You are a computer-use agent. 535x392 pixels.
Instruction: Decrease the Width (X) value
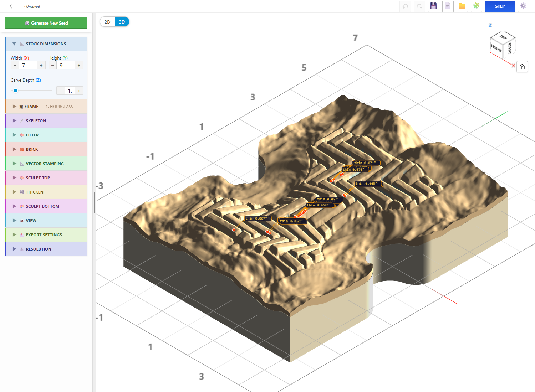click(15, 65)
